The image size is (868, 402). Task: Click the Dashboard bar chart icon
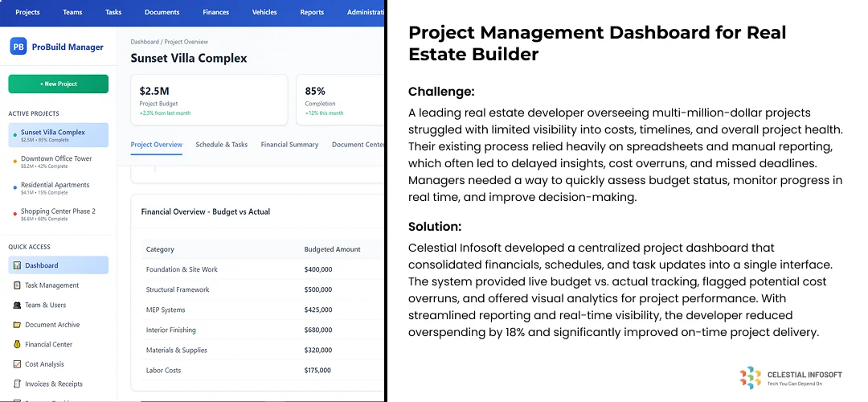(x=17, y=265)
